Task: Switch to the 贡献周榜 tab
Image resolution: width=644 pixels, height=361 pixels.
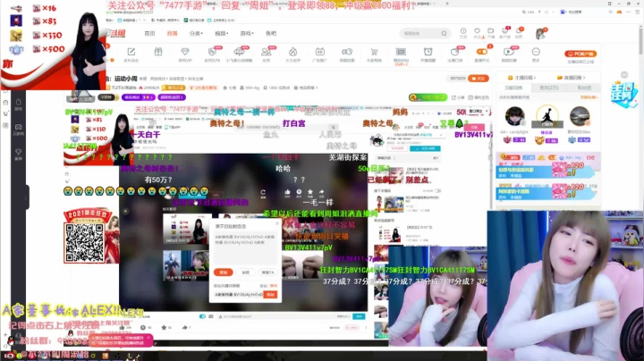Action: (x=513, y=88)
